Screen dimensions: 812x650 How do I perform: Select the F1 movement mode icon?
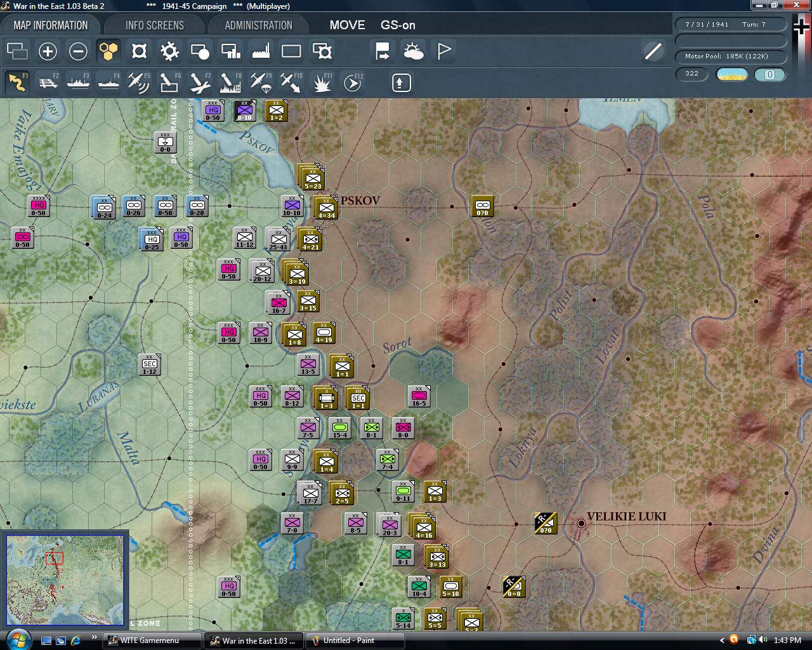(x=17, y=83)
